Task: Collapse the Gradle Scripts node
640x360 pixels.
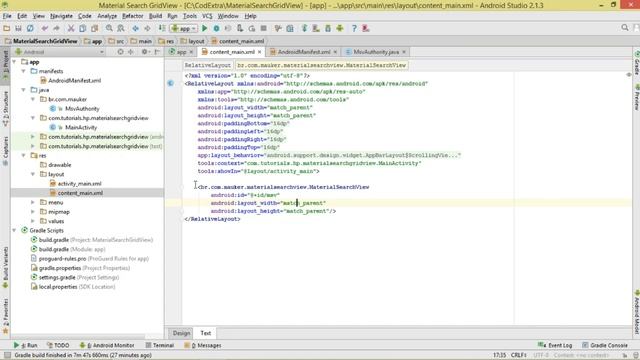Action: [15, 231]
